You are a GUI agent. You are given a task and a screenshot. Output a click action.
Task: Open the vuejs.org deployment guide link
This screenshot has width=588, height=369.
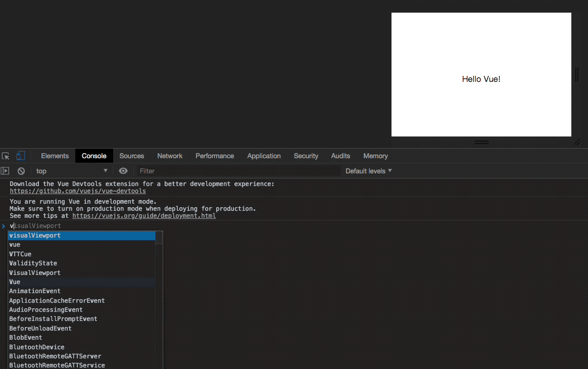pos(144,216)
